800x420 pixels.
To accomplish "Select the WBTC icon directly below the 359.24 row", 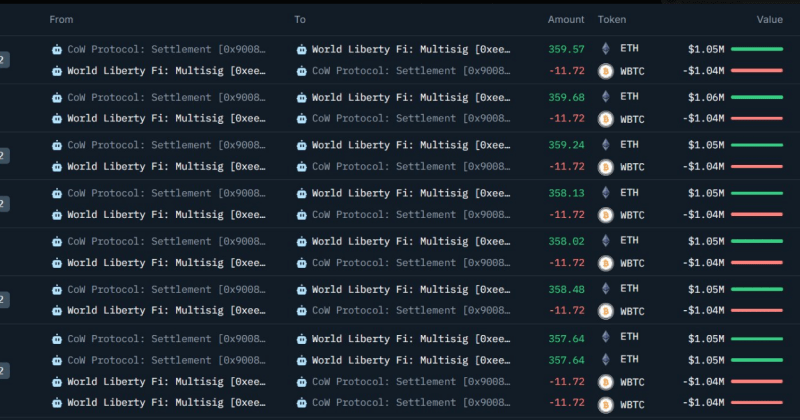I will pos(604,167).
